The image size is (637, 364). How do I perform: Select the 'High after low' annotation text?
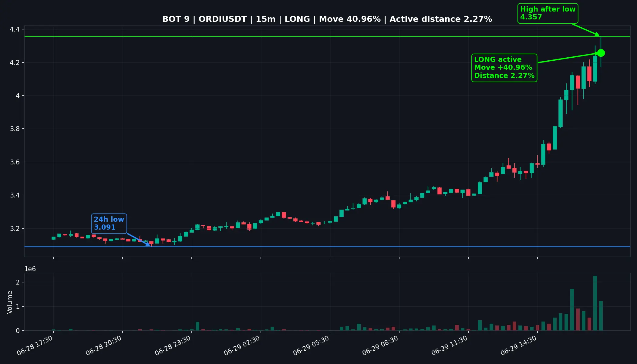pyautogui.click(x=548, y=9)
